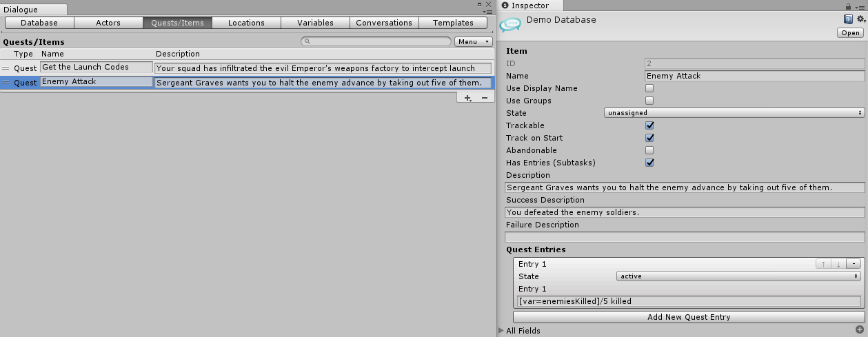Open the Inspector gear settings menu

tap(860, 19)
